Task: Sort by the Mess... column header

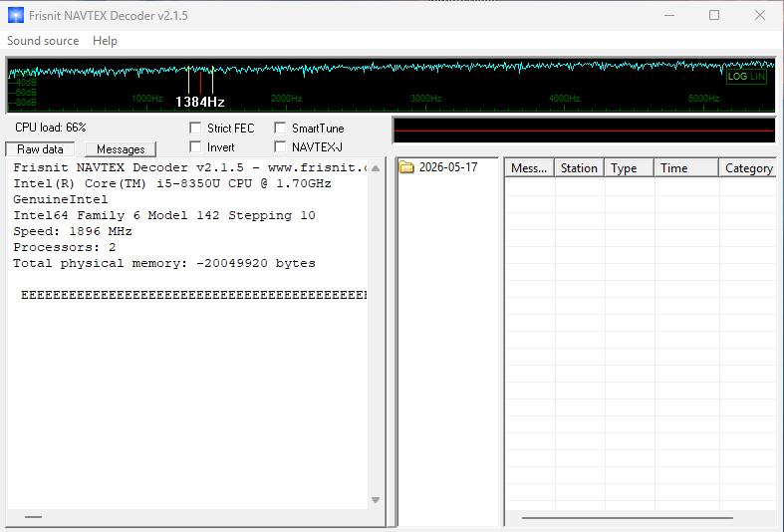Action: pyautogui.click(x=530, y=168)
